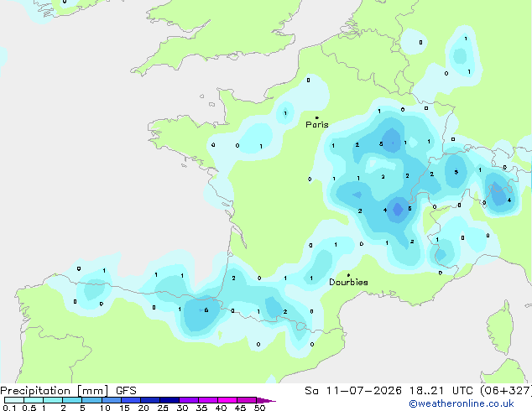Click the '30' legend scale label

182,408
